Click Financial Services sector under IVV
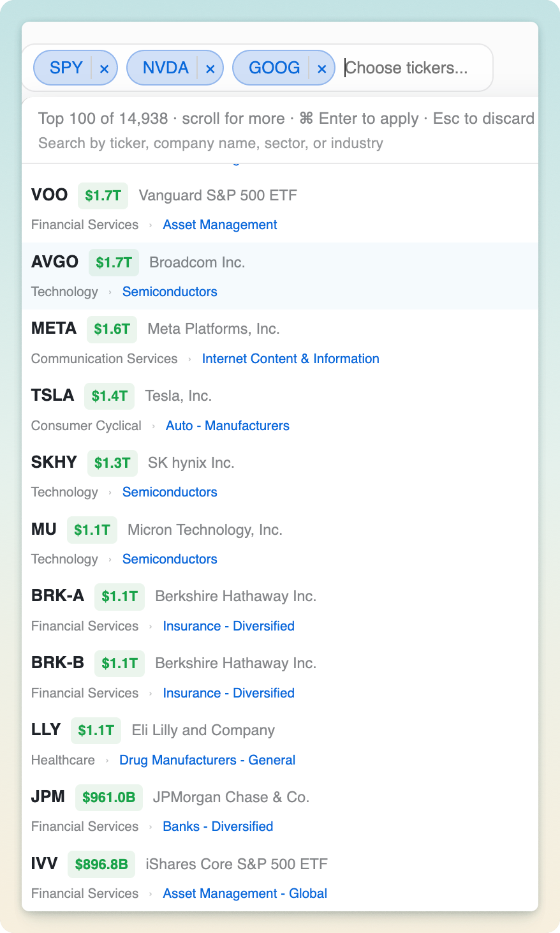 pyautogui.click(x=85, y=893)
